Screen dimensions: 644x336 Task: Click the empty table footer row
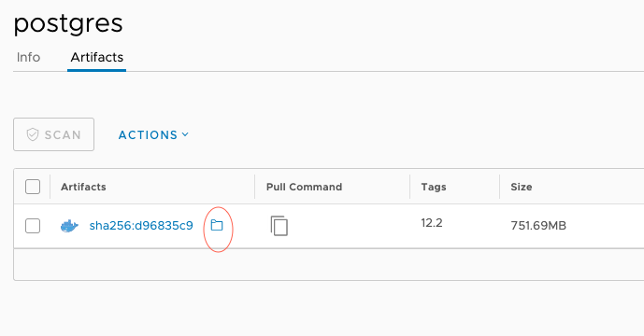[x=329, y=265]
